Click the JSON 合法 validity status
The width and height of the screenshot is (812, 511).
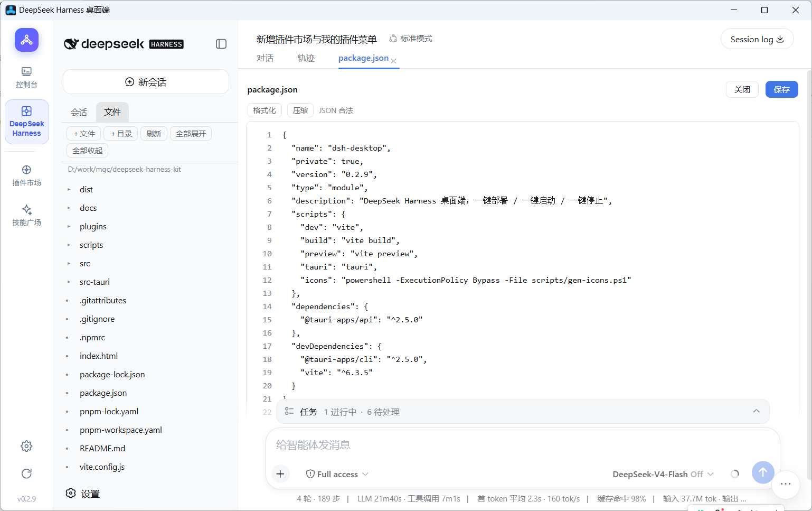pyautogui.click(x=336, y=110)
